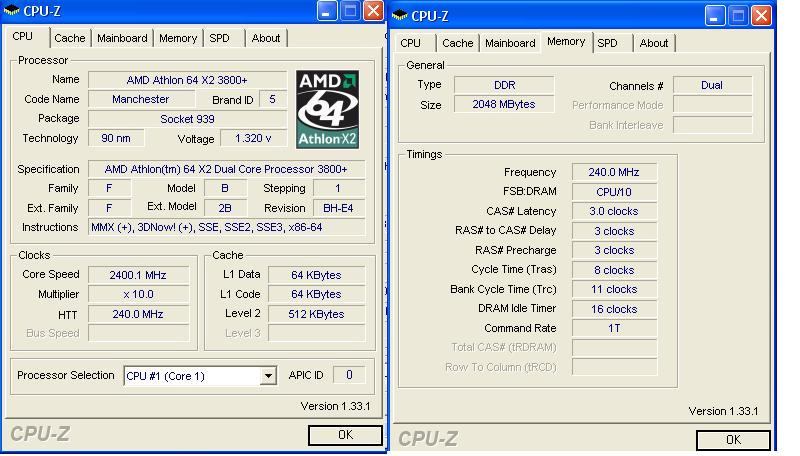Open the SPD tab in left window
800x456 pixels.
point(219,38)
